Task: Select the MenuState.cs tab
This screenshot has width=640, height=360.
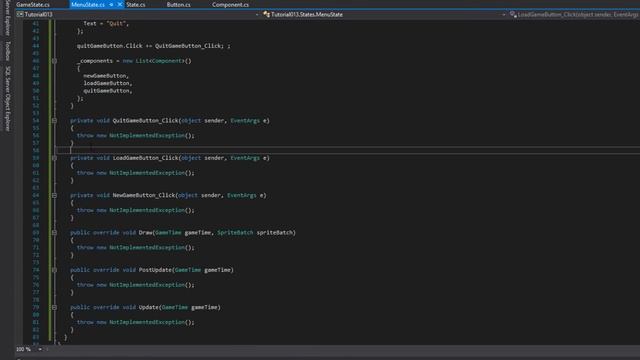Action: [88, 4]
